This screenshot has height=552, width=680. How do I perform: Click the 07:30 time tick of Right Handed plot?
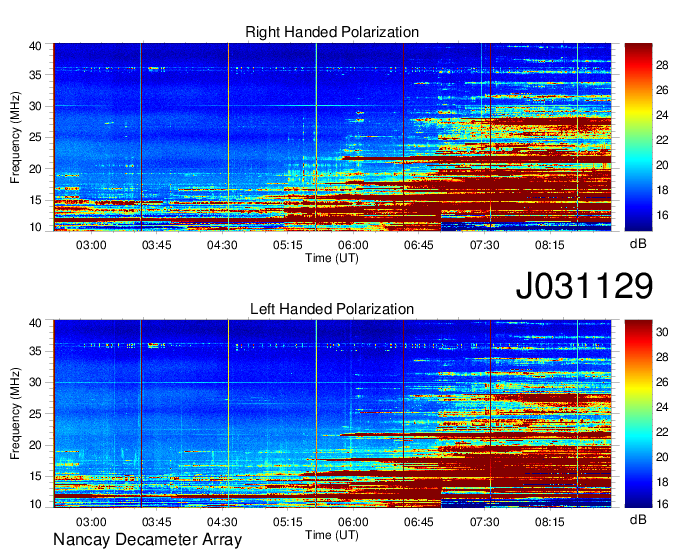point(484,245)
